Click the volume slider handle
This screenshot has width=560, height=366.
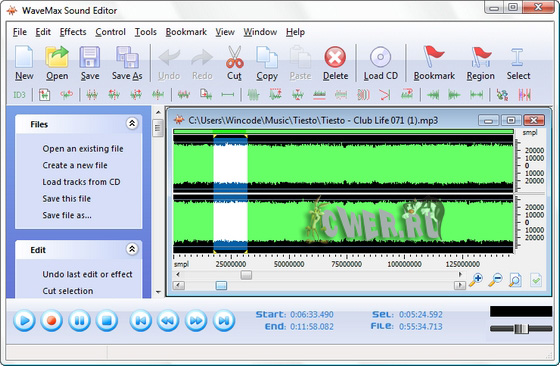521,329
